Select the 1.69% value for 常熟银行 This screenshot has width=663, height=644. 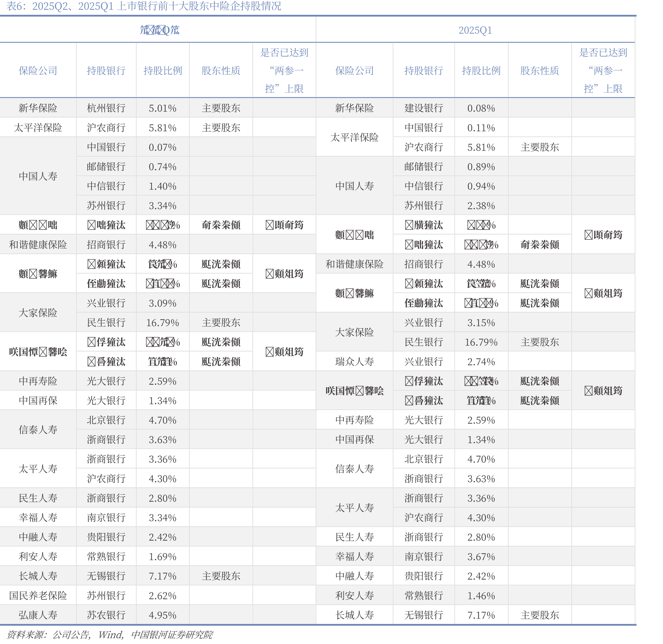pyautogui.click(x=163, y=557)
